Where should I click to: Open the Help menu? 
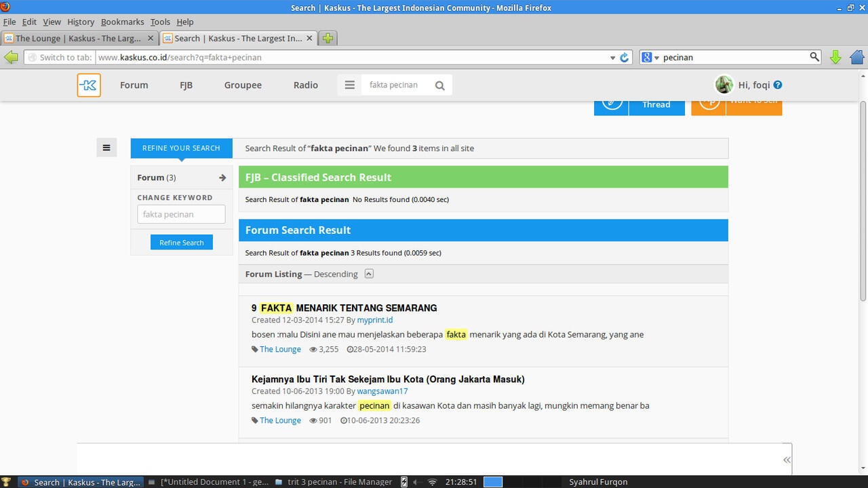[185, 22]
